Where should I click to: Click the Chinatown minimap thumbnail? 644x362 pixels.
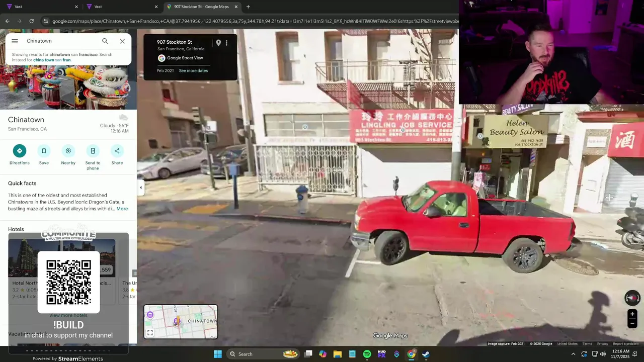[181, 322]
